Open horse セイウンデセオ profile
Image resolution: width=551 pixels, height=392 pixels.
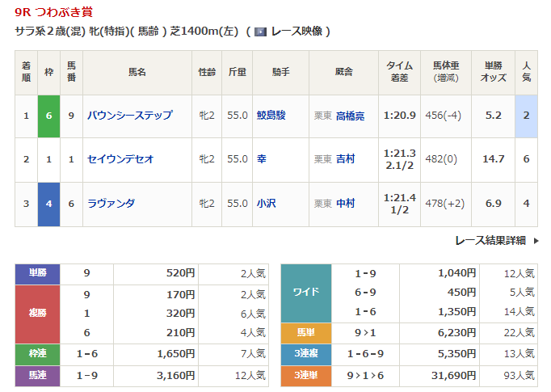(x=120, y=159)
